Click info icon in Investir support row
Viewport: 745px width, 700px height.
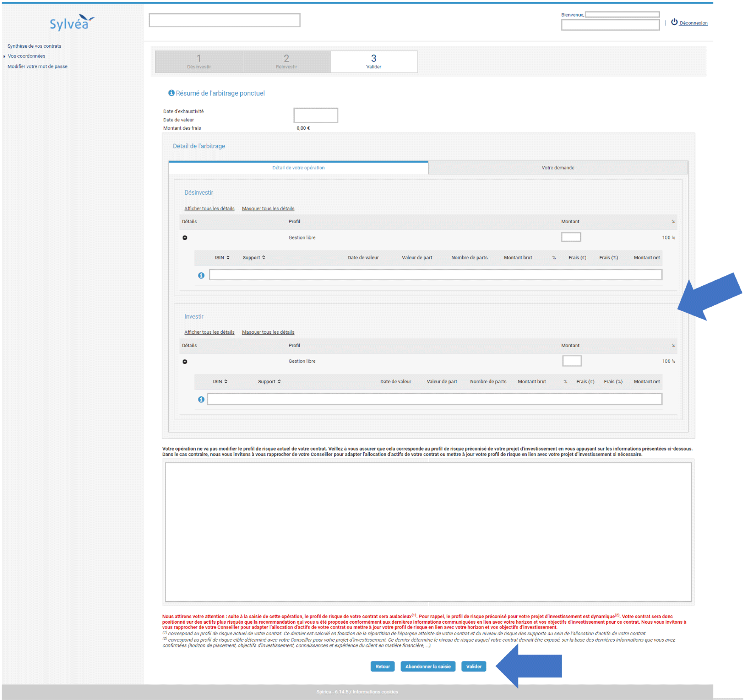tap(201, 400)
